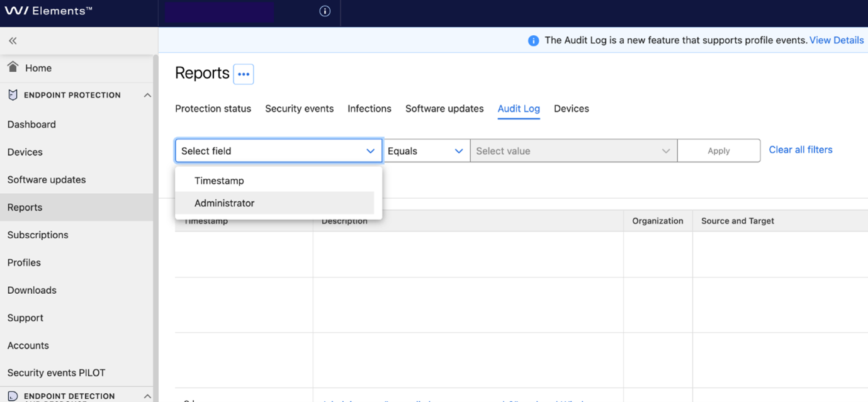Screen dimensions: 868x402
Task: Open the Select value dropdown
Action: tap(573, 151)
